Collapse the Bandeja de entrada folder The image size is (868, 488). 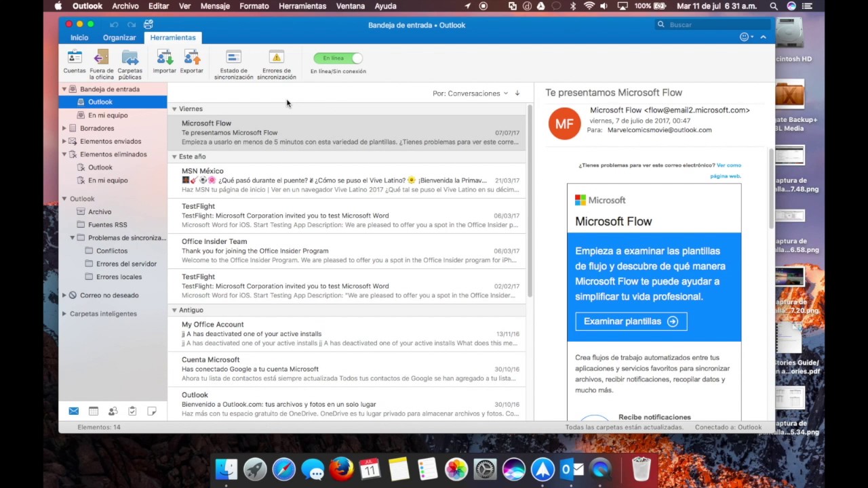(64, 89)
